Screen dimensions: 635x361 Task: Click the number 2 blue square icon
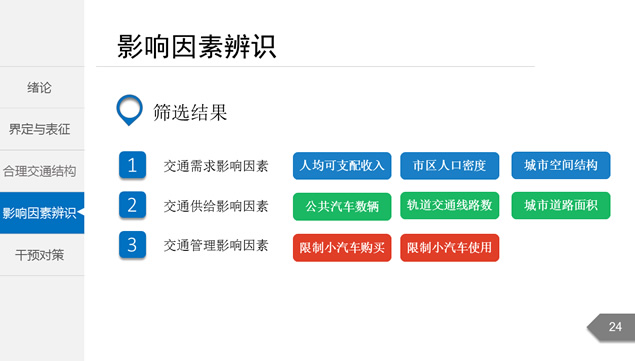click(x=132, y=205)
